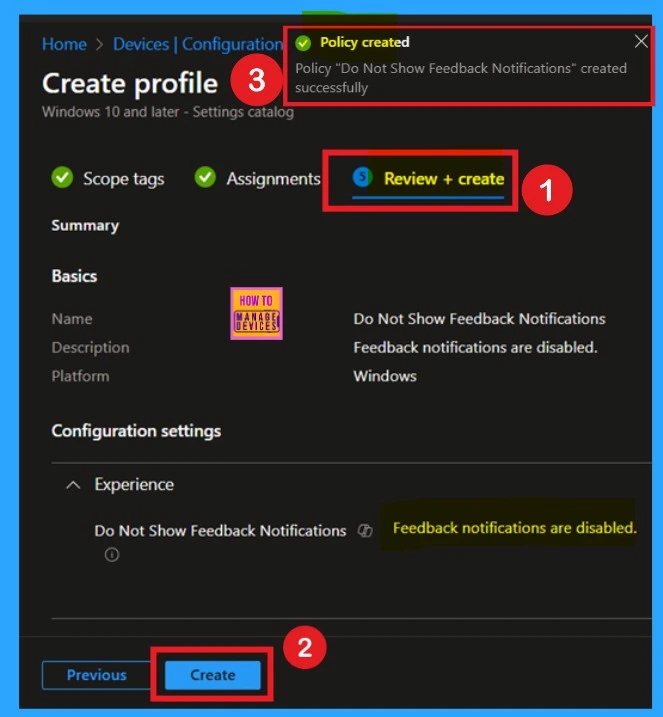The height and width of the screenshot is (717, 663).
Task: Click the Policy created notification title
Action: pos(364,43)
